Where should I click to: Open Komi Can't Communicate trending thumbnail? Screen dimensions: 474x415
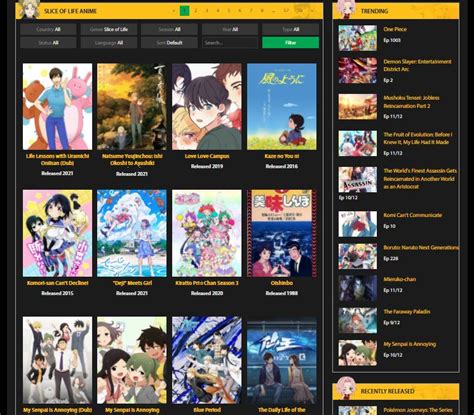coord(358,224)
